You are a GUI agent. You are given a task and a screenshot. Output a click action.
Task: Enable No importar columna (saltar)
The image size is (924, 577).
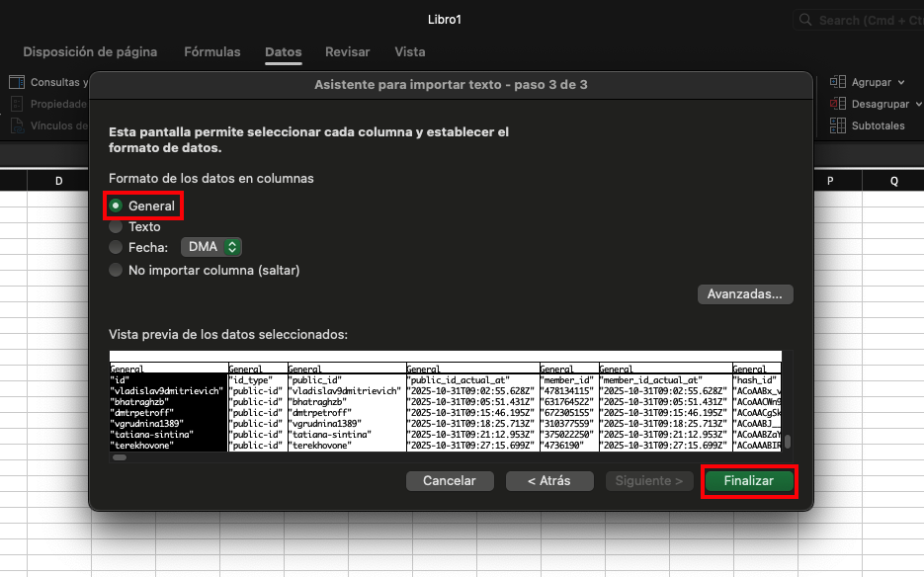tap(117, 270)
